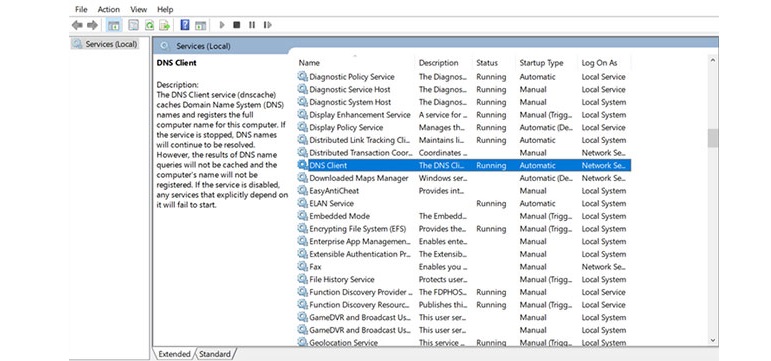Select the Downloaded Maps Manager service name

(x=358, y=178)
